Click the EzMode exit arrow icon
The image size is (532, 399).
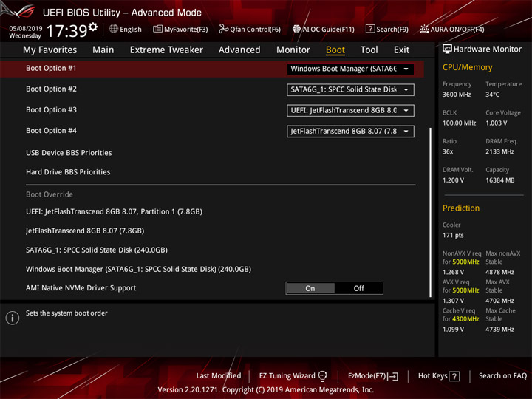click(394, 376)
